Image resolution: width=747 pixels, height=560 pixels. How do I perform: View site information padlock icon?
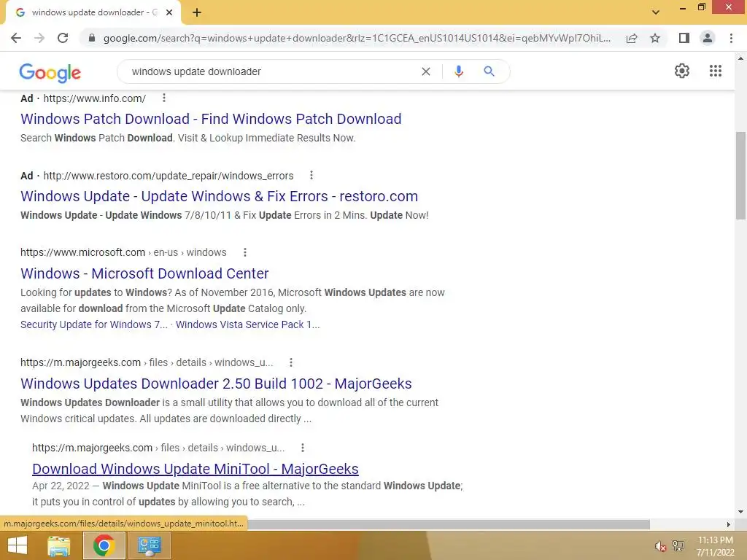click(92, 38)
